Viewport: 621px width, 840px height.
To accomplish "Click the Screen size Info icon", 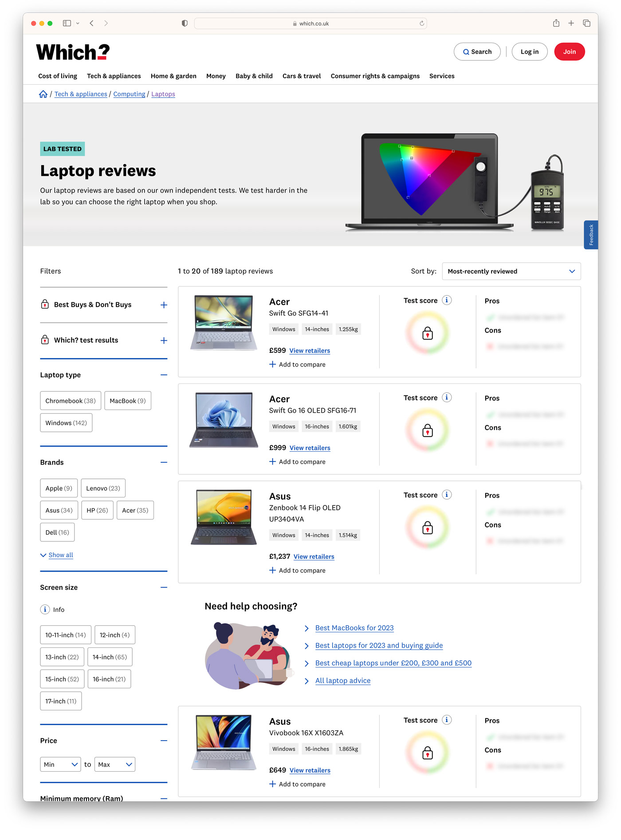I will pyautogui.click(x=45, y=609).
